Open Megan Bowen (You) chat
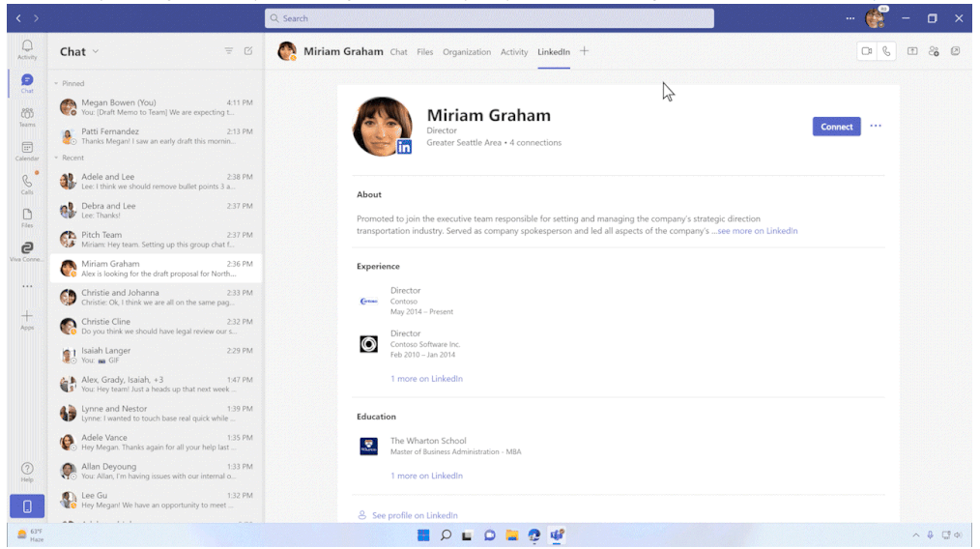 [157, 107]
